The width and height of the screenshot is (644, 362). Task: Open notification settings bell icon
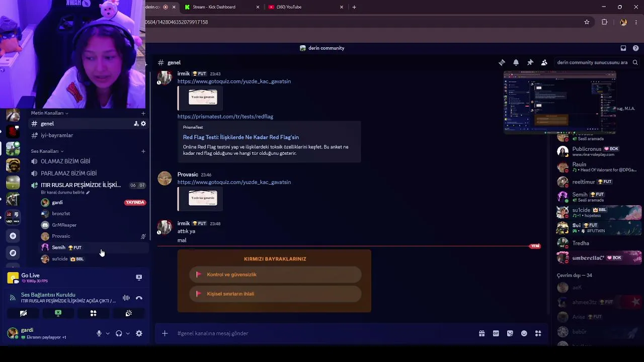[516, 62]
